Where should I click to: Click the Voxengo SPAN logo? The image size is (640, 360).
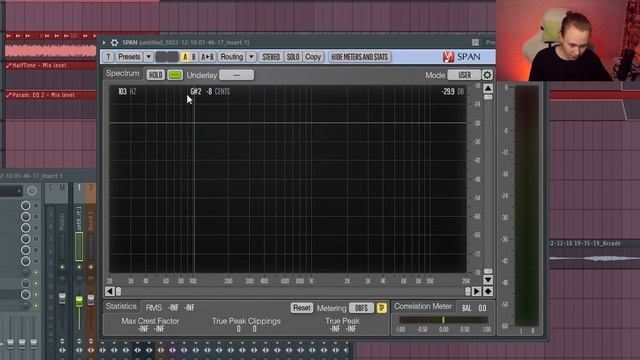point(462,57)
